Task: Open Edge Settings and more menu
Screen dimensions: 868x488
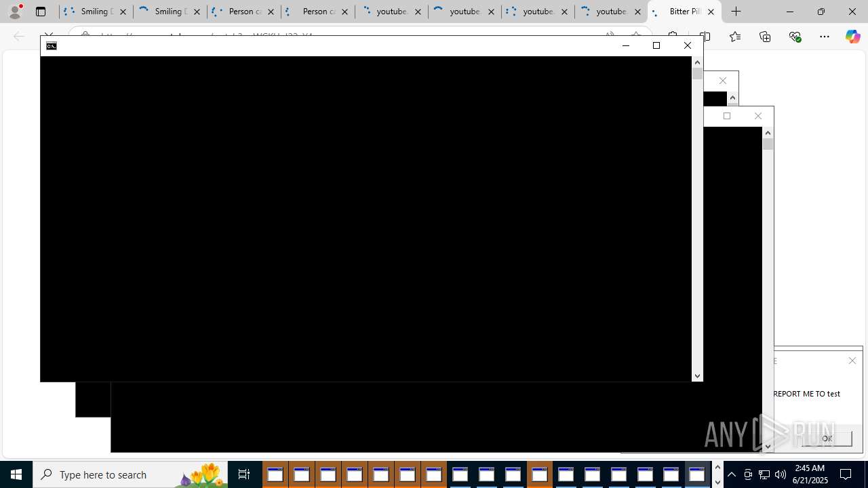Action: click(x=825, y=37)
